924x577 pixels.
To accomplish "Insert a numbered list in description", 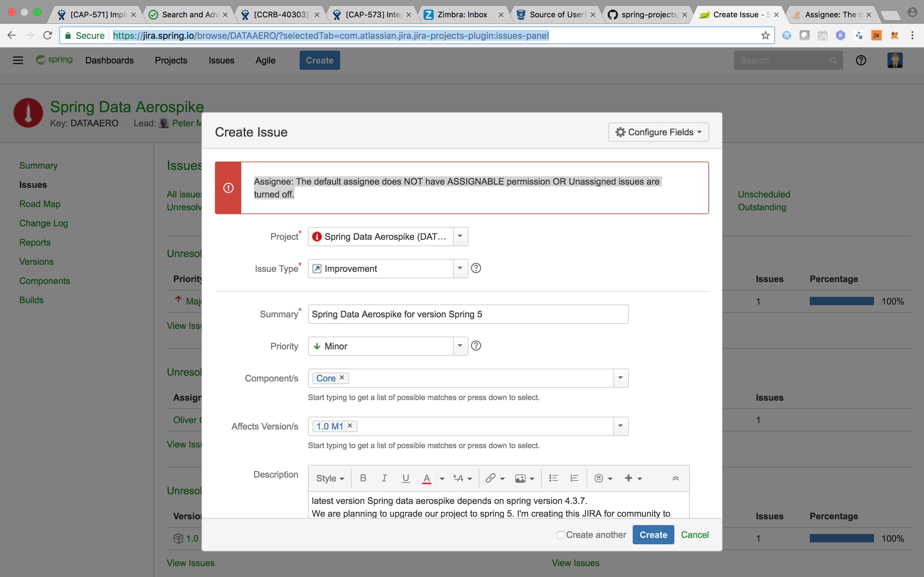I will (574, 478).
